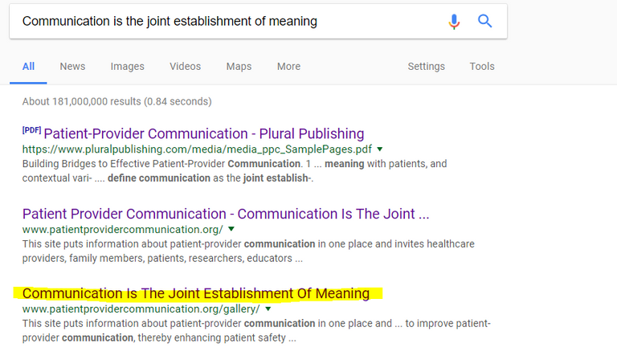Click inside the search query text field
The height and width of the screenshot is (364, 617).
coord(228,21)
